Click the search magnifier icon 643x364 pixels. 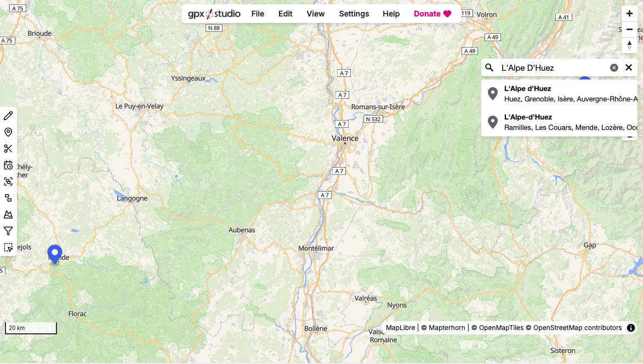tap(489, 67)
